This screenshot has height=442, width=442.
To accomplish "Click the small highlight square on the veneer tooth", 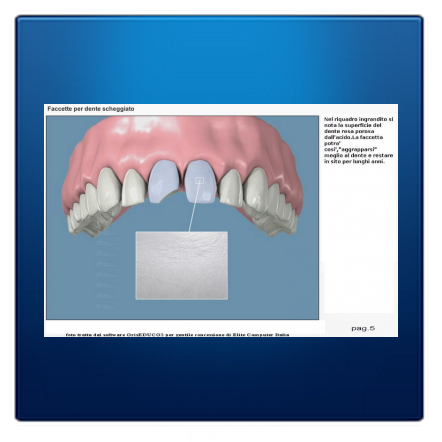I will click(x=199, y=180).
